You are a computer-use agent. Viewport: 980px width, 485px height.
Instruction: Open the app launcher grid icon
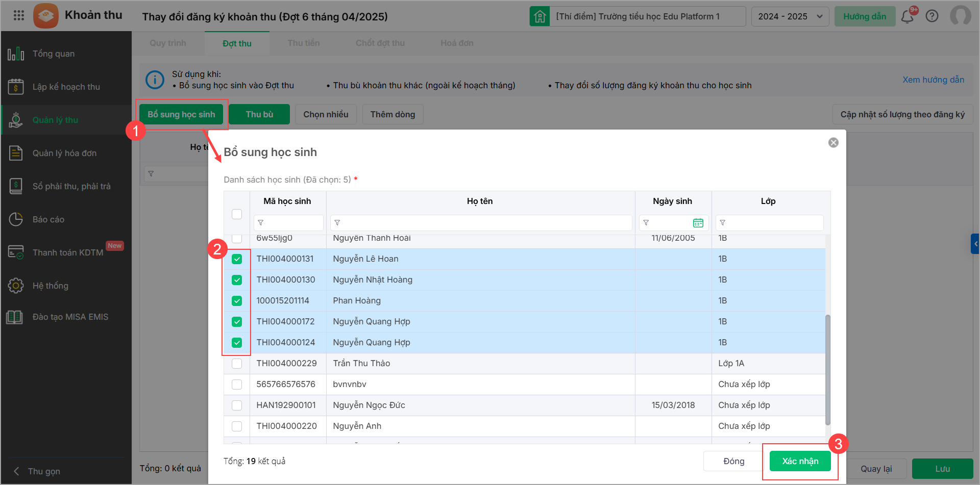click(19, 15)
